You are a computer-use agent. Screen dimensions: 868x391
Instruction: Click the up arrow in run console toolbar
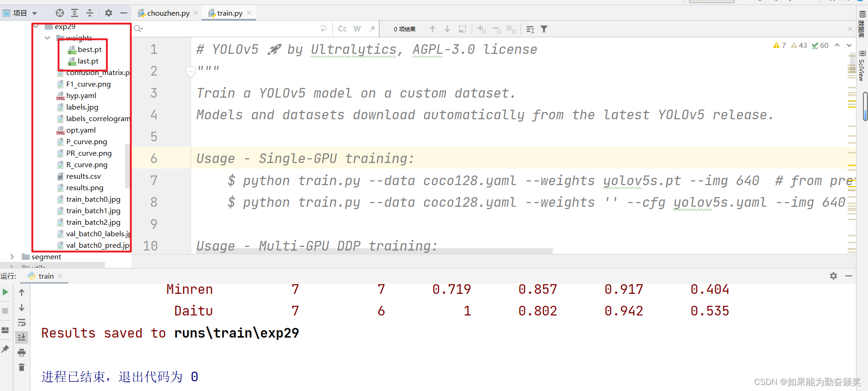pos(22,292)
